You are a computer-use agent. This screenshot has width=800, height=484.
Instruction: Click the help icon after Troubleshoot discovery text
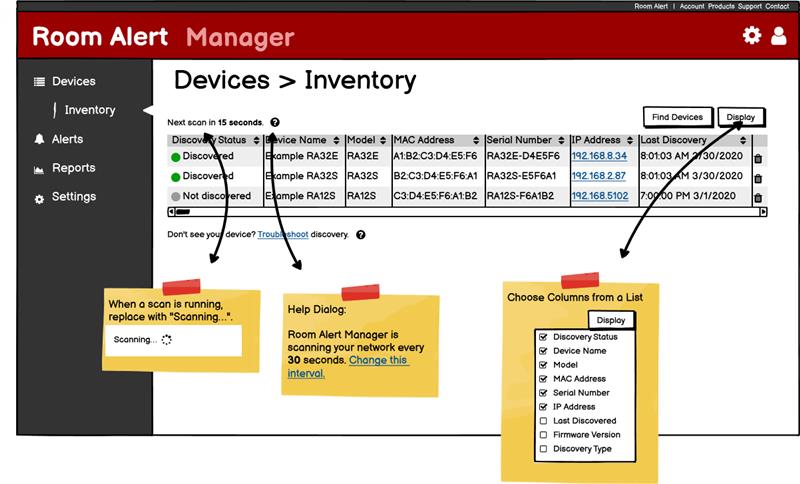[x=360, y=235]
